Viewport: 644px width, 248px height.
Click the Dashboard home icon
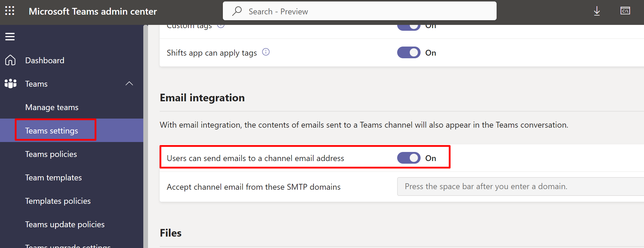coord(10,60)
